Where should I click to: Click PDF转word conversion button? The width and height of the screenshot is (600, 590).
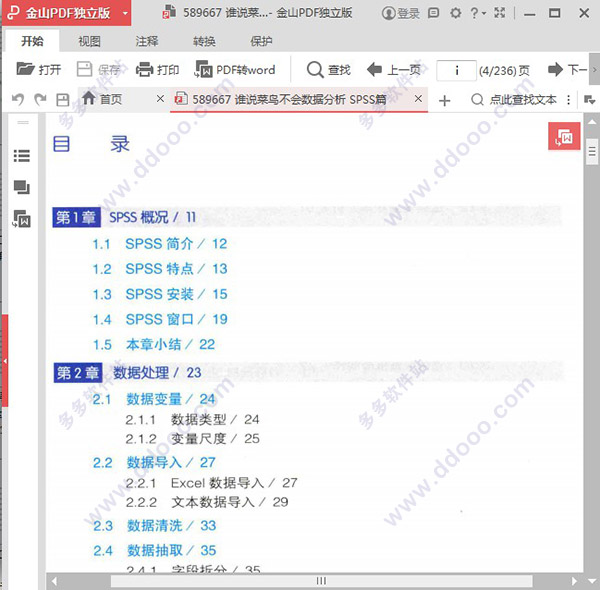click(235, 69)
